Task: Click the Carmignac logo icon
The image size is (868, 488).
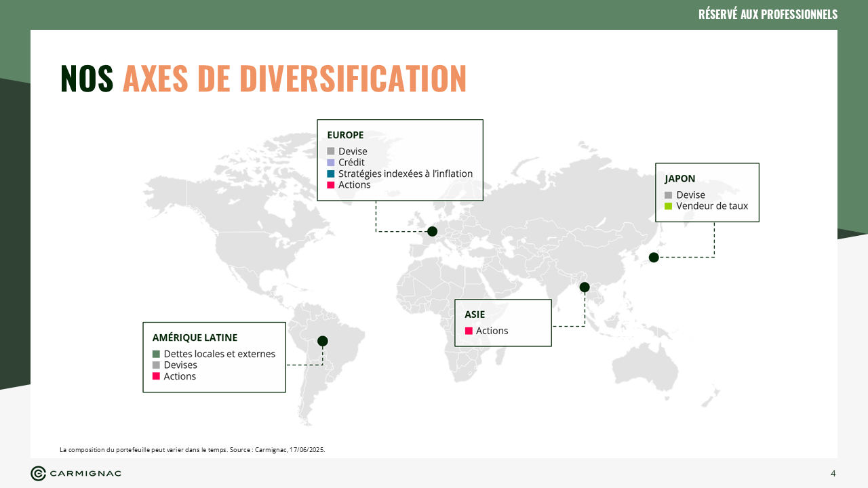Action: 38,473
